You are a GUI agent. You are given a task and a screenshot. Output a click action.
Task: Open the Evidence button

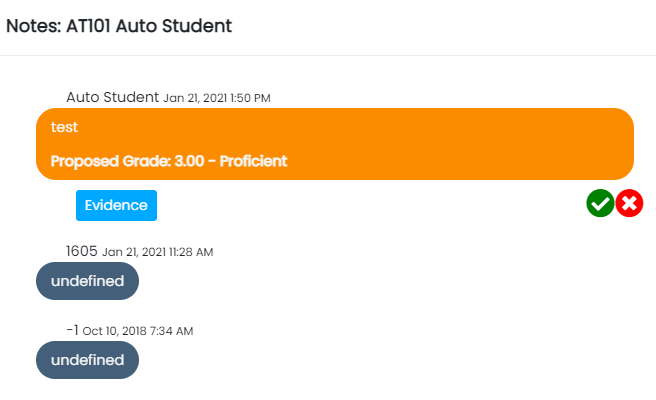click(116, 205)
